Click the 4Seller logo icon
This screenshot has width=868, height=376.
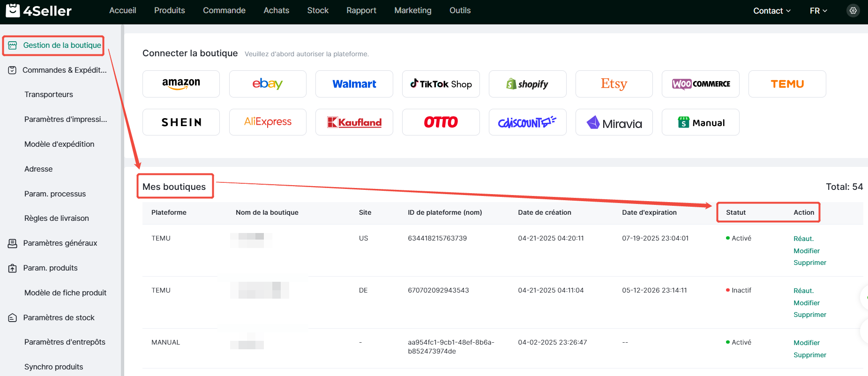pyautogui.click(x=13, y=10)
